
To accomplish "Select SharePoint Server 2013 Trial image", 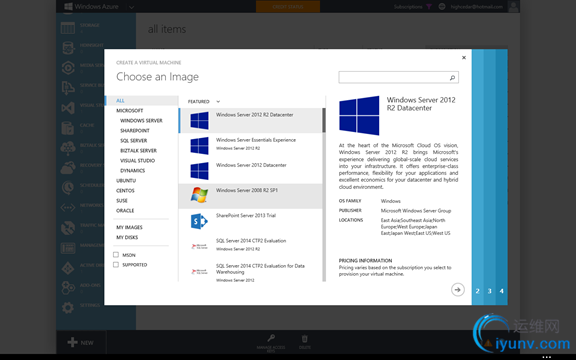I will click(x=251, y=221).
